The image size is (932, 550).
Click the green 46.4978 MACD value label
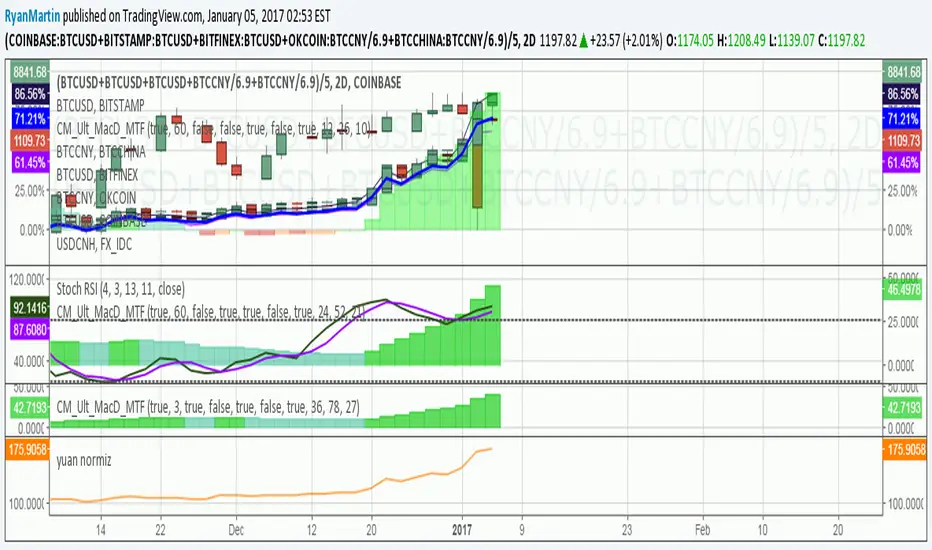[902, 290]
